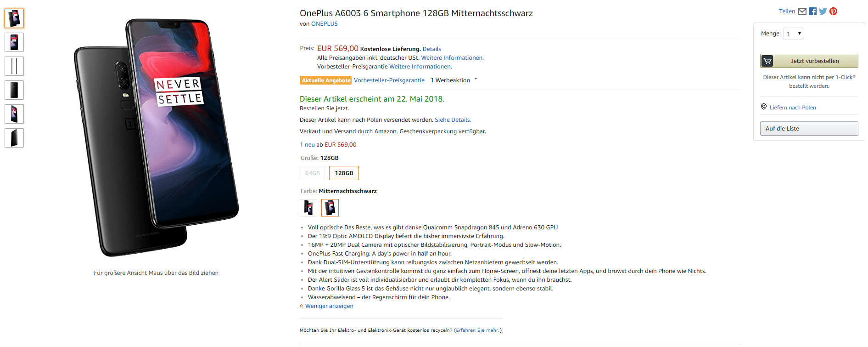
Task: Open the Vorbesteller-Preisgarantie offer link
Action: 389,80
